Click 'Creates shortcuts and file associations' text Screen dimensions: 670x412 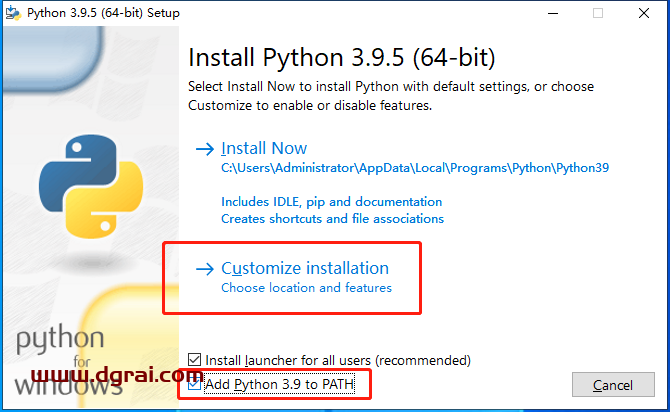click(x=332, y=218)
